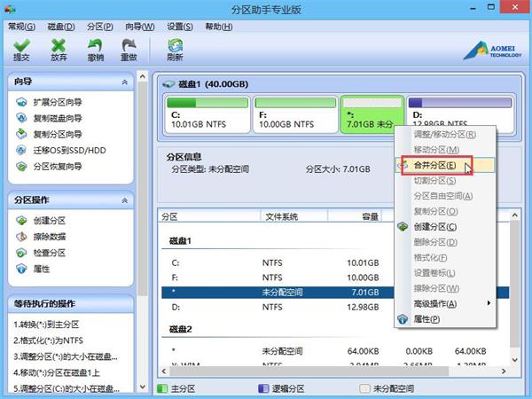Click the horizontal scrollbar under the partition list

(x=309, y=372)
